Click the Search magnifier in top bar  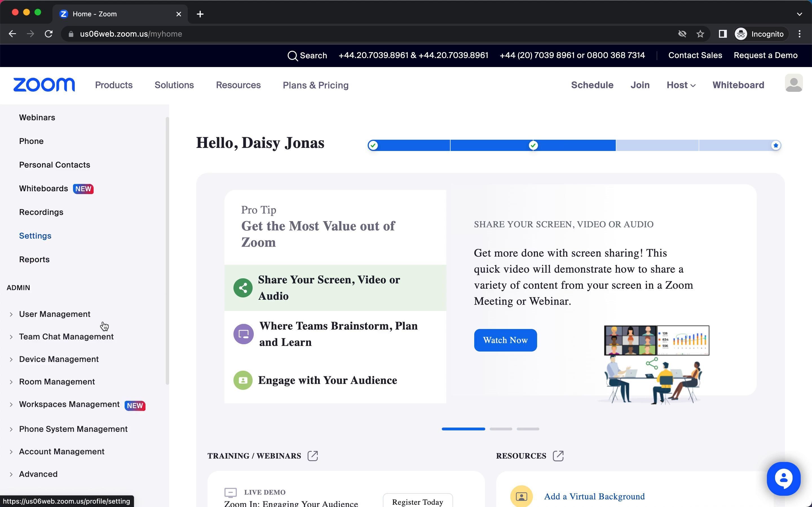[x=293, y=56]
